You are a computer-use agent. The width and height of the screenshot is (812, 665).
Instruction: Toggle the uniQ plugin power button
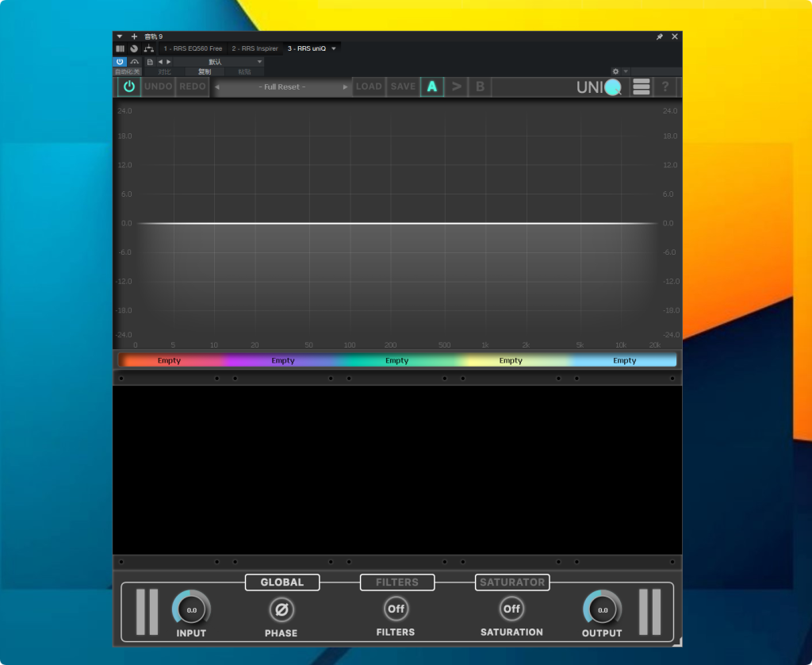point(129,86)
